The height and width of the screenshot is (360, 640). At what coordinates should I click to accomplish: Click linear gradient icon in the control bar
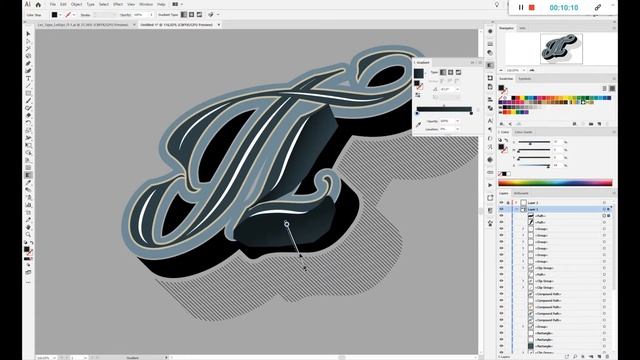(x=184, y=15)
